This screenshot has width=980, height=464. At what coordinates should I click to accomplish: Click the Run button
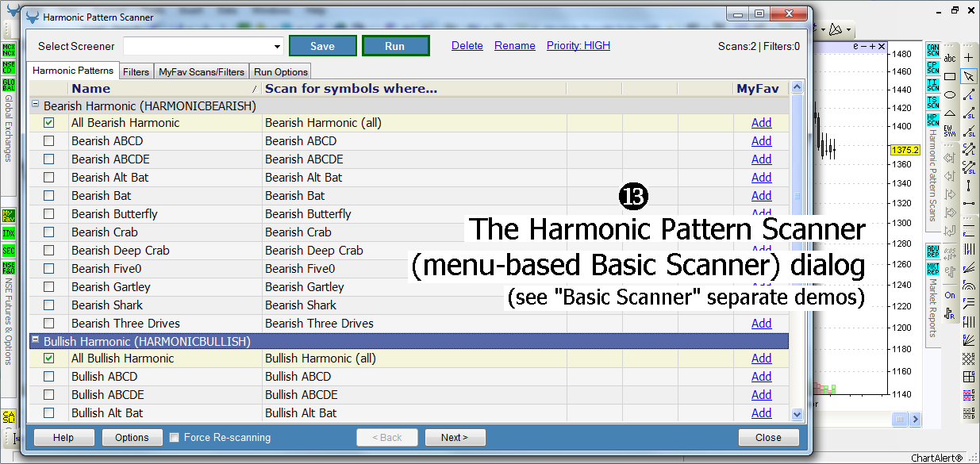click(x=395, y=46)
